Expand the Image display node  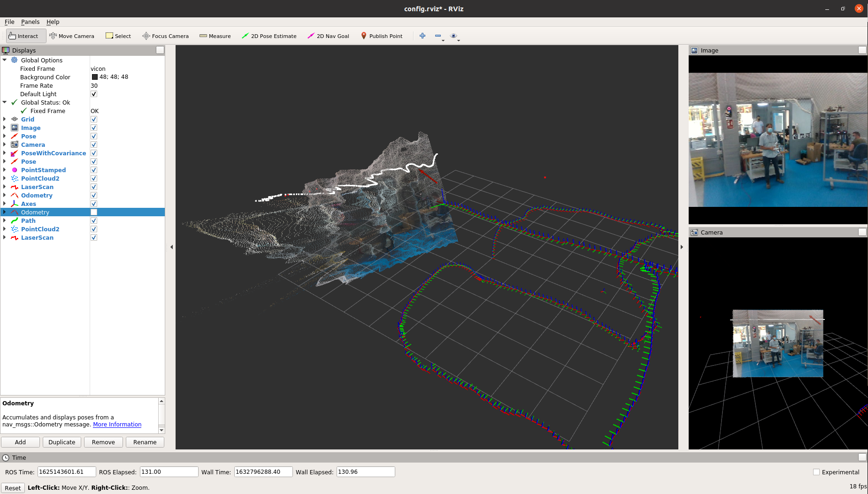[5, 128]
